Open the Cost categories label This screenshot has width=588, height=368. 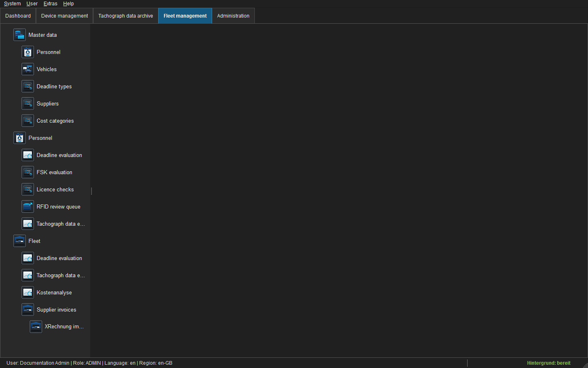coord(55,121)
